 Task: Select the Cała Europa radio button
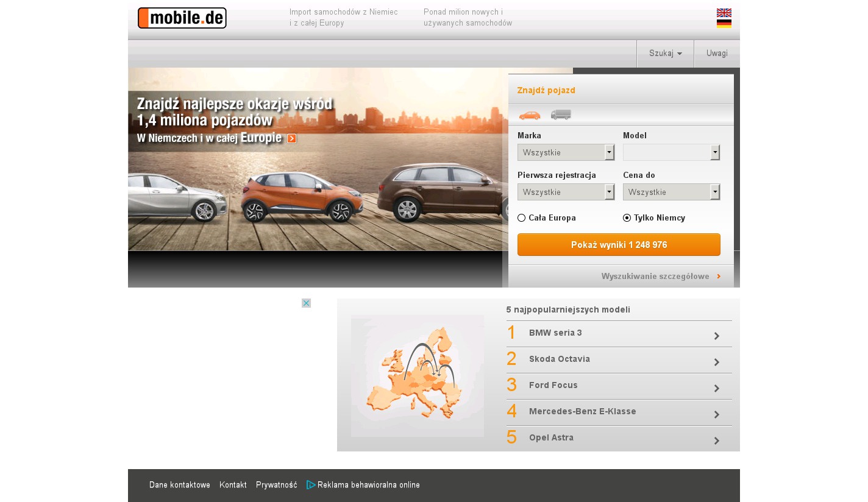pyautogui.click(x=521, y=218)
